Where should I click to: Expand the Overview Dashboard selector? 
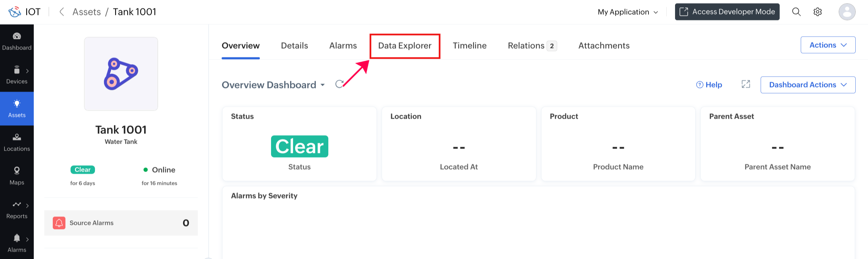(x=273, y=85)
